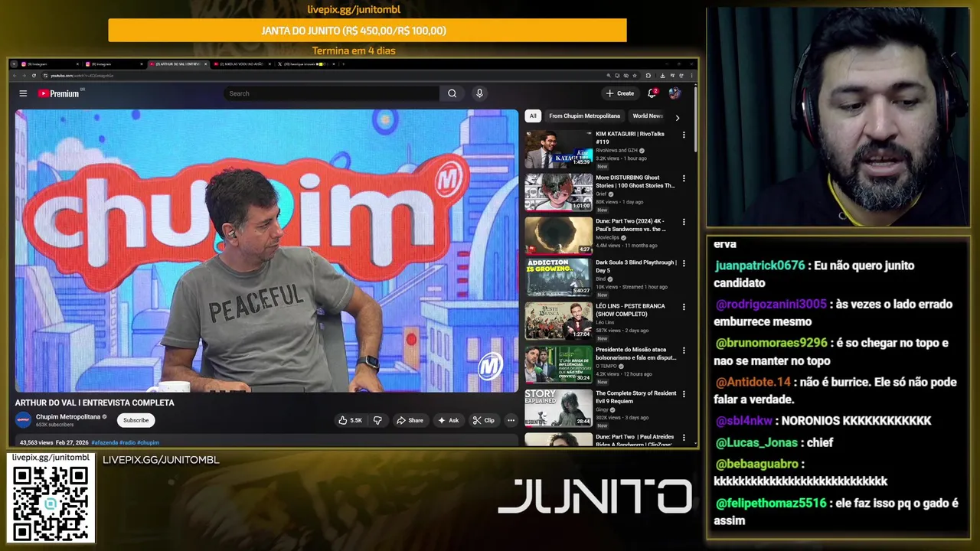Open the KIM KATAGUIRI RivoTalks thumbnail
Image resolution: width=980 pixels, height=551 pixels.
(558, 149)
